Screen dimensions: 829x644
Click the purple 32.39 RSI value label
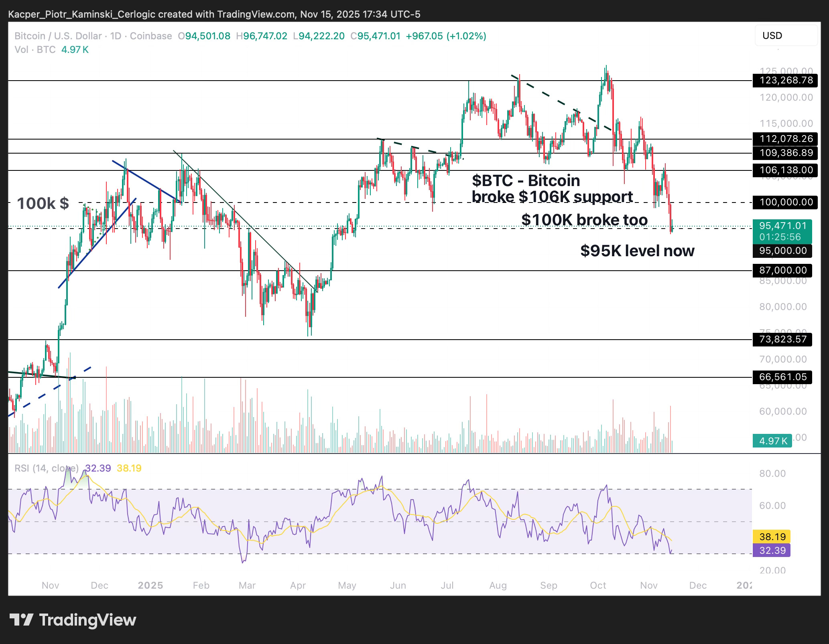point(771,551)
